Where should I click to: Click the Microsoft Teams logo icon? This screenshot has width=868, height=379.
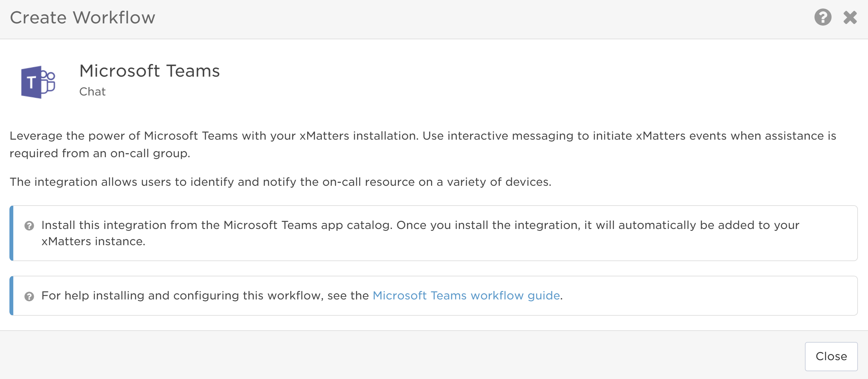pyautogui.click(x=38, y=82)
